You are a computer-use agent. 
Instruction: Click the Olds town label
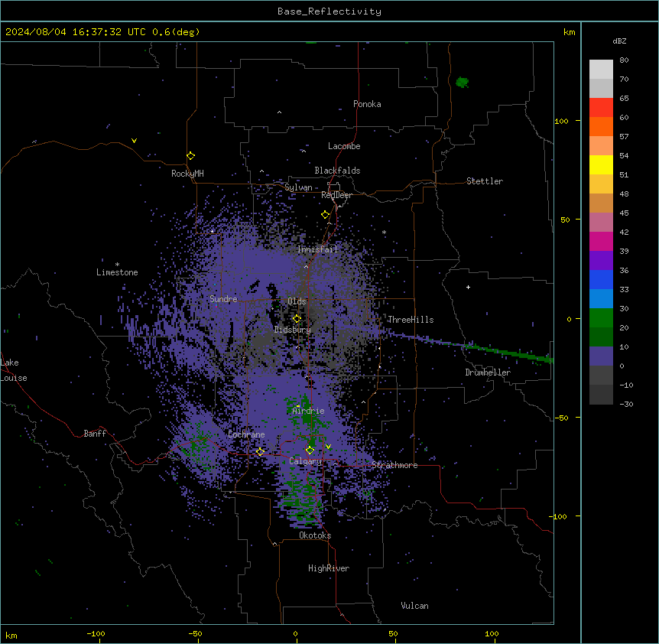pos(297,301)
